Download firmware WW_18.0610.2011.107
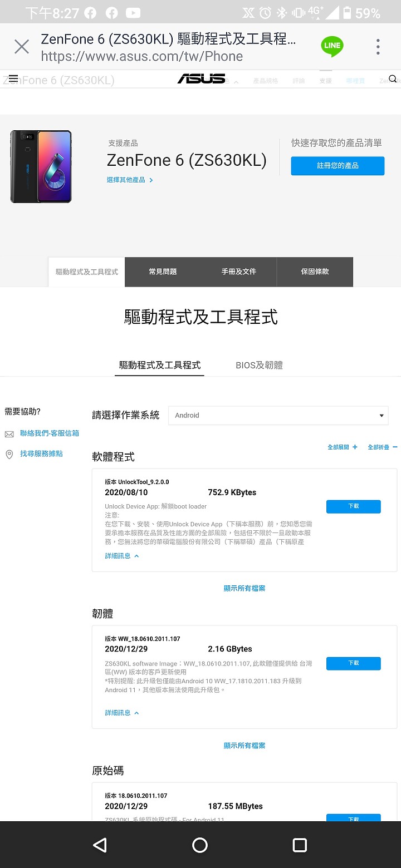This screenshot has height=868, width=401. pos(354,663)
